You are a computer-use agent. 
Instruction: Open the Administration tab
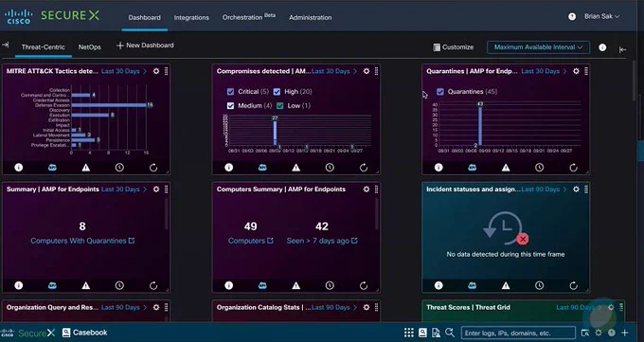(310, 17)
